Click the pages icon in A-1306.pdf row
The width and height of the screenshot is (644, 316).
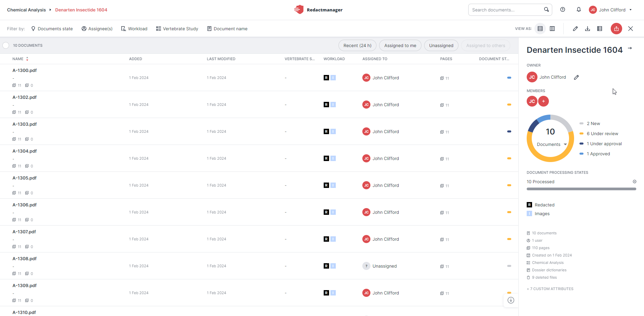point(442,212)
